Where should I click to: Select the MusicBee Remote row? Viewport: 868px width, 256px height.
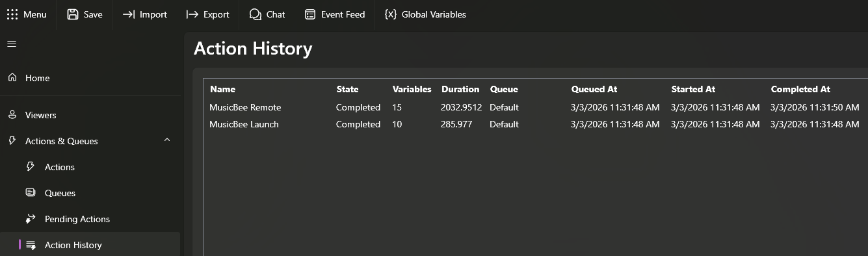pyautogui.click(x=535, y=107)
